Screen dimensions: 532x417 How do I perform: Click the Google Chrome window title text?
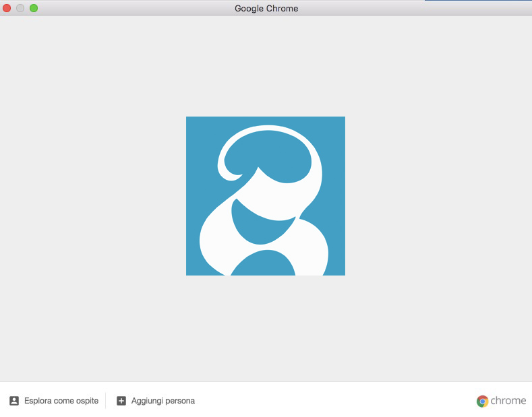(x=266, y=8)
